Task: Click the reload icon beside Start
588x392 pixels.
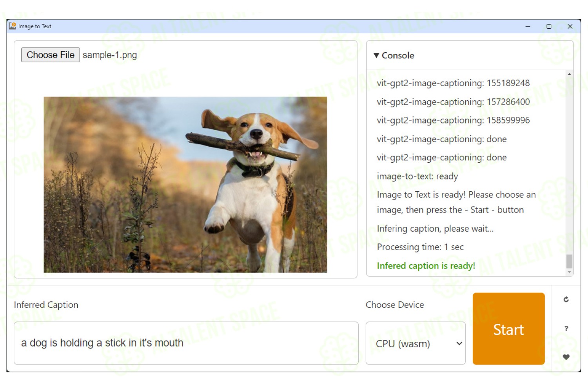Action: (x=566, y=299)
